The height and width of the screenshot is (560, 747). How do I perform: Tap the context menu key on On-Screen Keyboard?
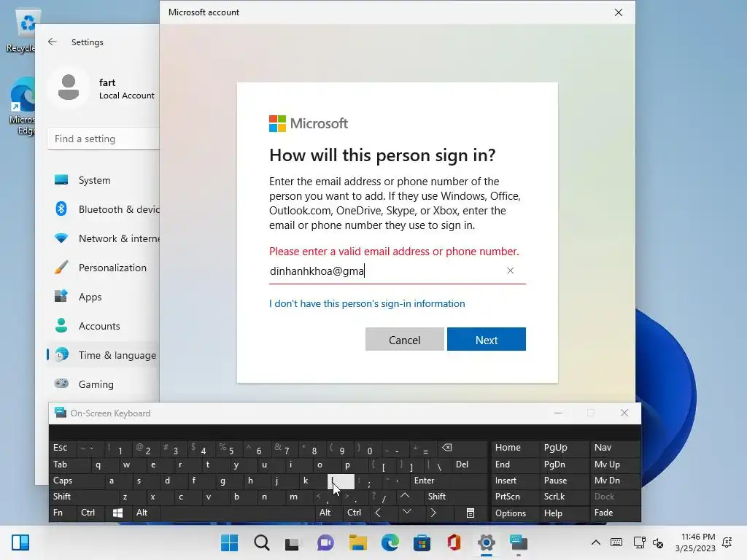coord(471,513)
